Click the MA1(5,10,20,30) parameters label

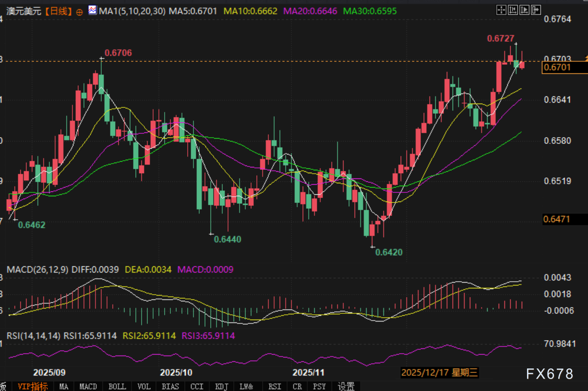click(132, 11)
